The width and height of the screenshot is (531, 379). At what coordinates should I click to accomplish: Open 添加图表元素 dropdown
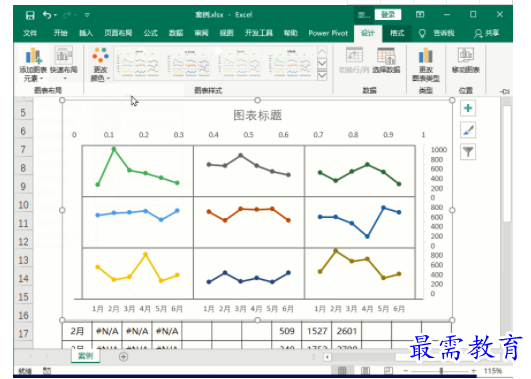[33, 64]
